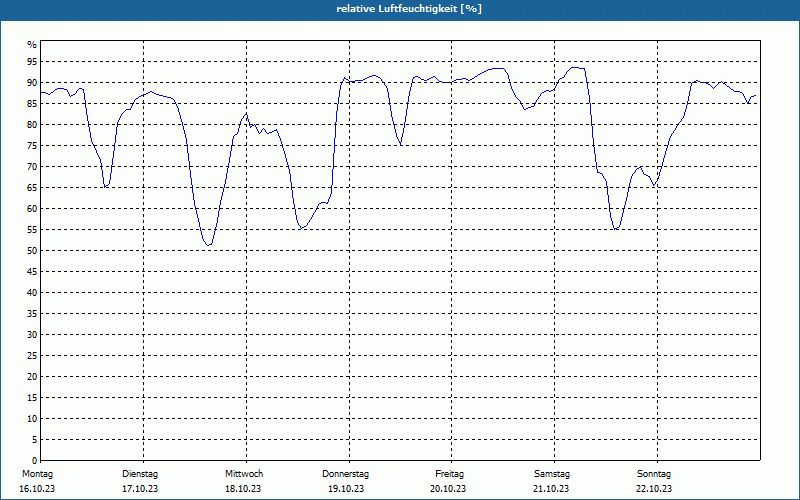
Task: Click the y-axis value '35'
Action: 32,314
